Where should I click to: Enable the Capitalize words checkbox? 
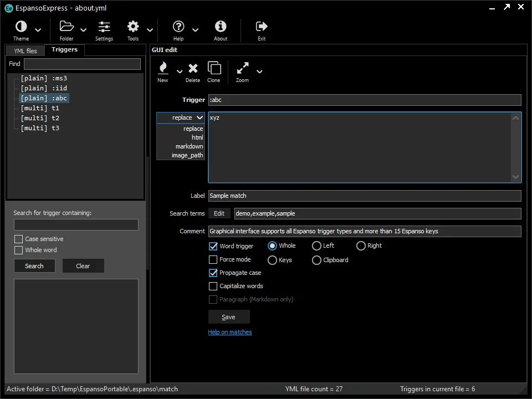click(213, 286)
